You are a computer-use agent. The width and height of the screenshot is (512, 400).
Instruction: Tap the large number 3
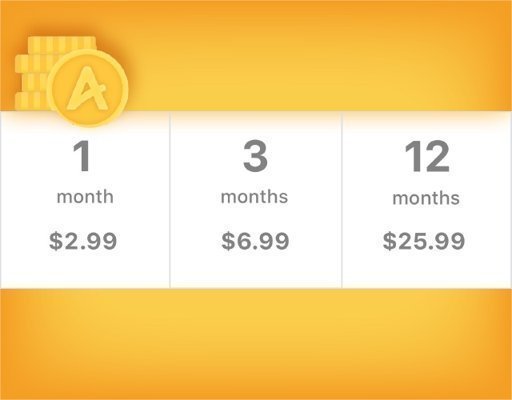pos(255,156)
